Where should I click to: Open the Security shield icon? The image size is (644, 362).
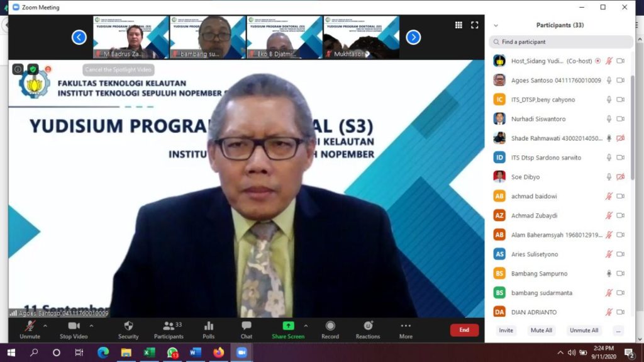[x=128, y=326]
